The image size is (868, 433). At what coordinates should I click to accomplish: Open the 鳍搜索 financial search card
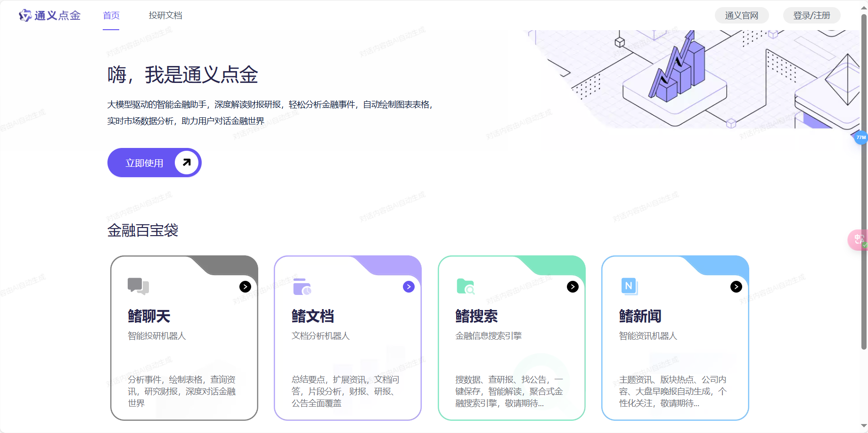(512, 337)
